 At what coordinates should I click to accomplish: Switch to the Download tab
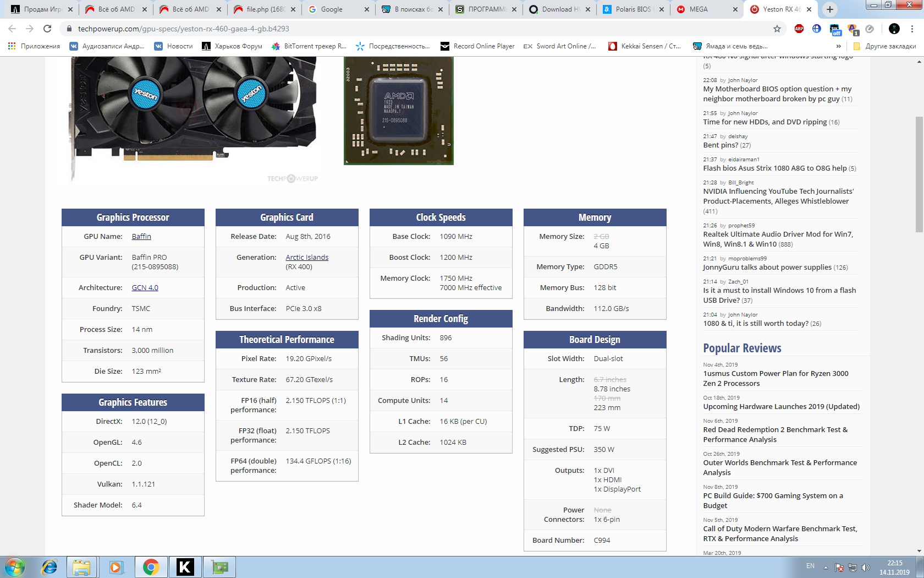coord(560,9)
